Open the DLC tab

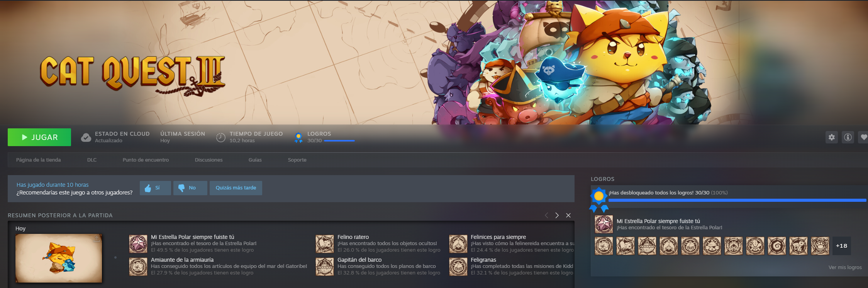pyautogui.click(x=92, y=160)
